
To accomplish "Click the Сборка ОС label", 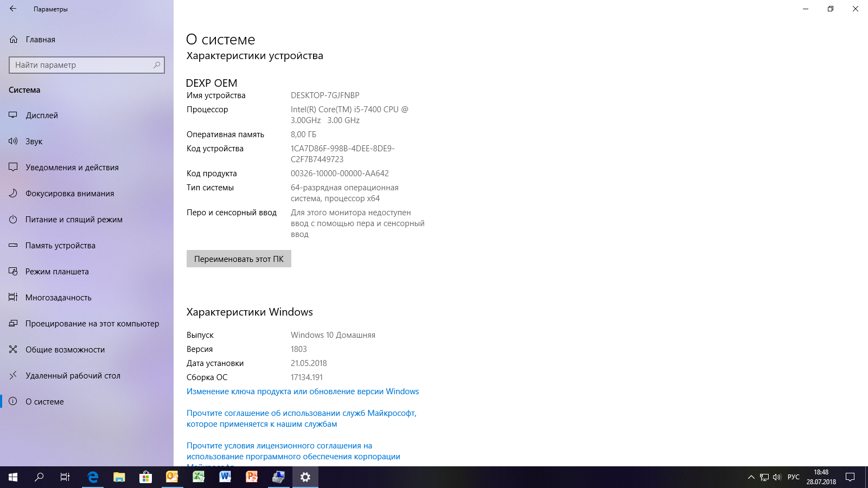I will (207, 377).
